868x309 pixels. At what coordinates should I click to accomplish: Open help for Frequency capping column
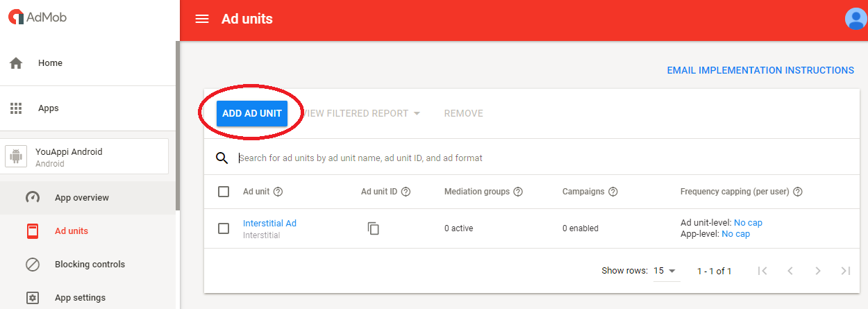(x=798, y=192)
